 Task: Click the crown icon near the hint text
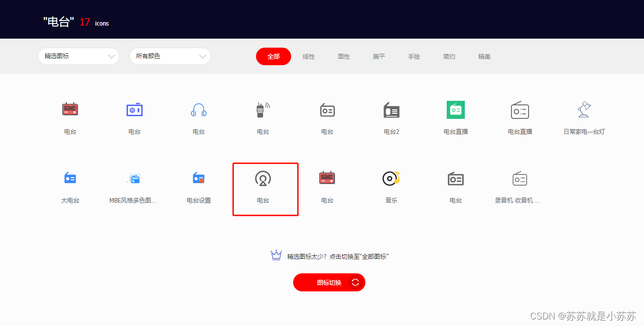point(276,255)
